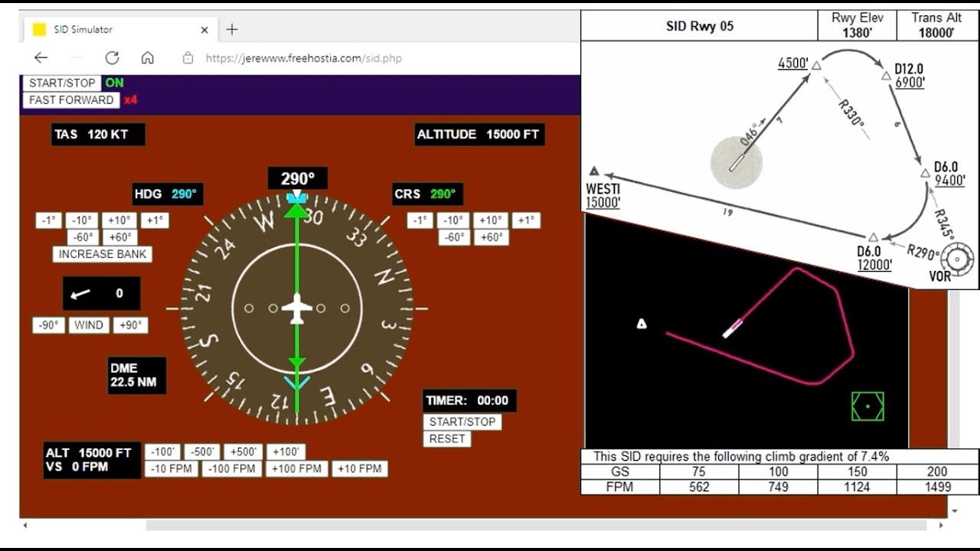Click the wind direction arrow indicator

[x=80, y=294]
